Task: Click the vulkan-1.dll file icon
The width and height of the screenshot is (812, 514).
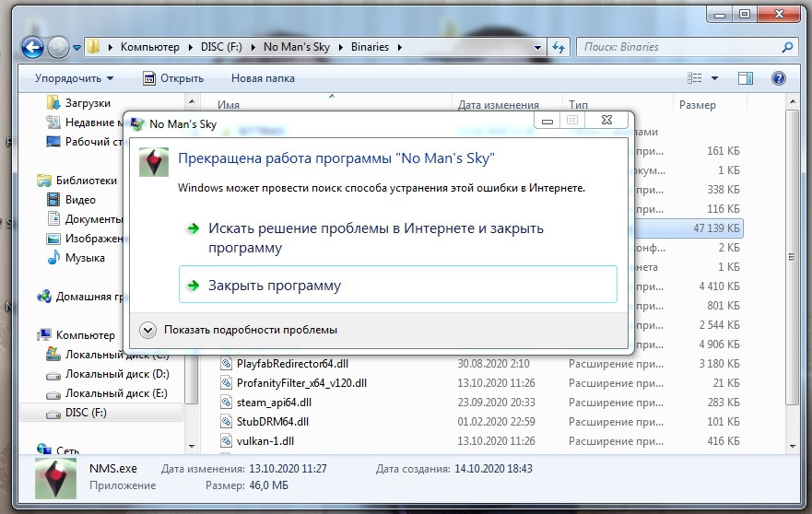Action: (x=226, y=441)
